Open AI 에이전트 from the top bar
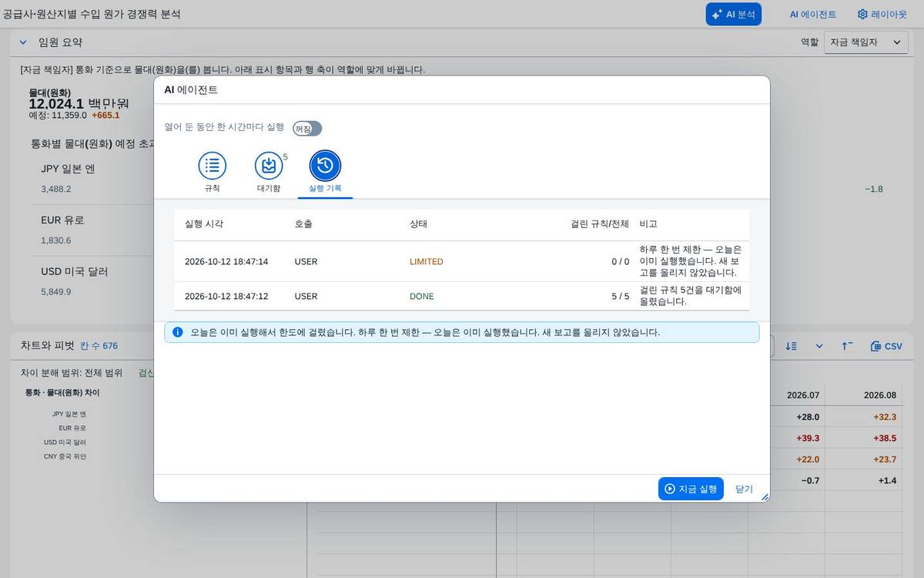 point(812,14)
